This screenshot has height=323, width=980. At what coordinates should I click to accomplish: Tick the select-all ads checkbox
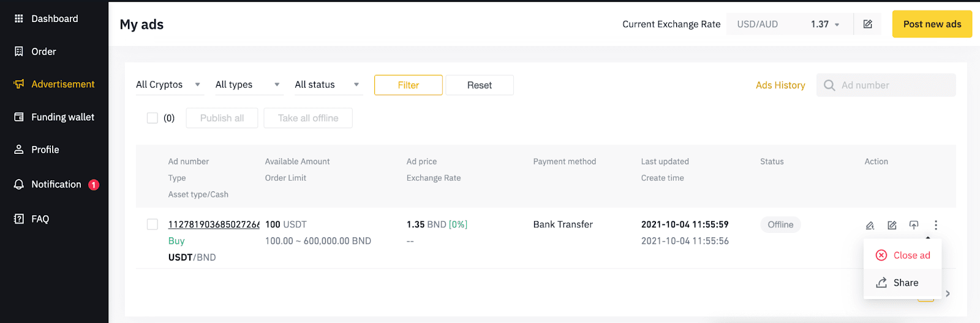153,118
